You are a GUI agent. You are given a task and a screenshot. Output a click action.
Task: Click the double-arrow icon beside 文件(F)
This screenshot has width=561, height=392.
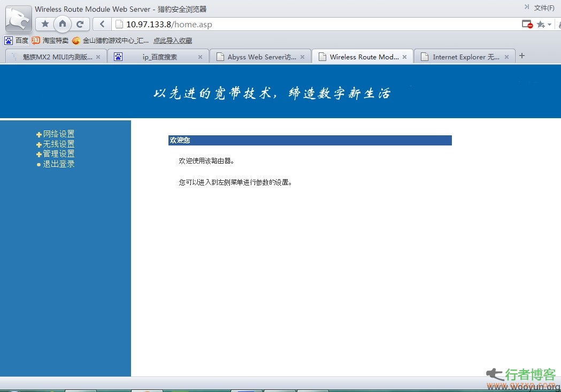click(526, 7)
